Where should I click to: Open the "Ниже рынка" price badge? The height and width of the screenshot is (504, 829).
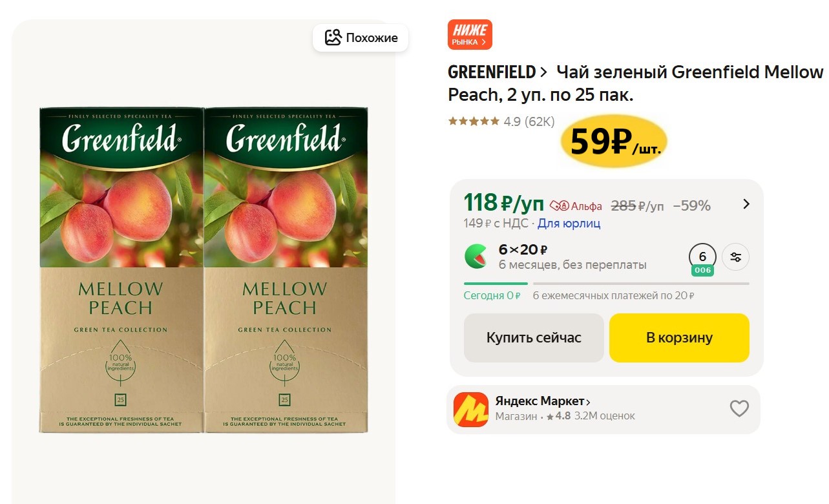pyautogui.click(x=470, y=34)
